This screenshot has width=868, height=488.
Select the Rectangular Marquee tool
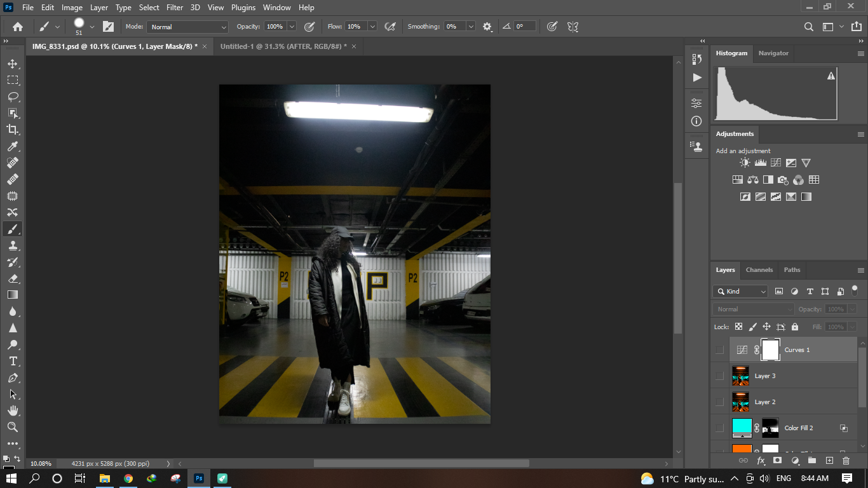[x=13, y=80]
